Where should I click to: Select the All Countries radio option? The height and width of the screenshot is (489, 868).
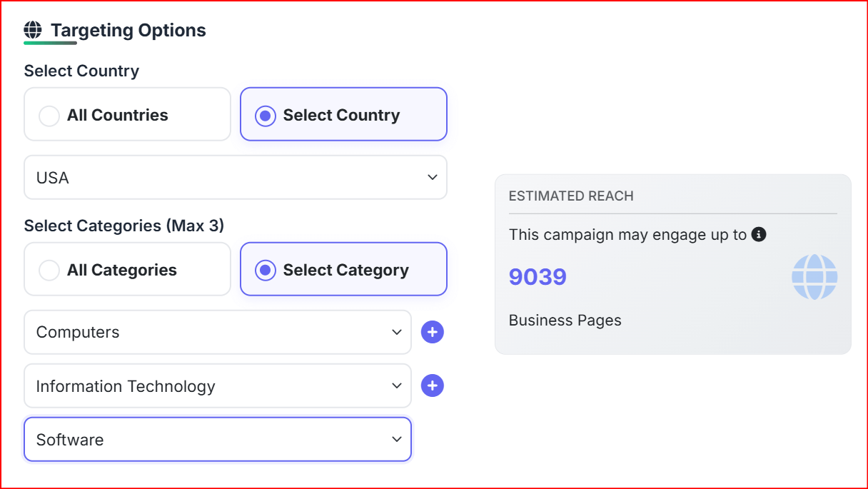[128, 114]
